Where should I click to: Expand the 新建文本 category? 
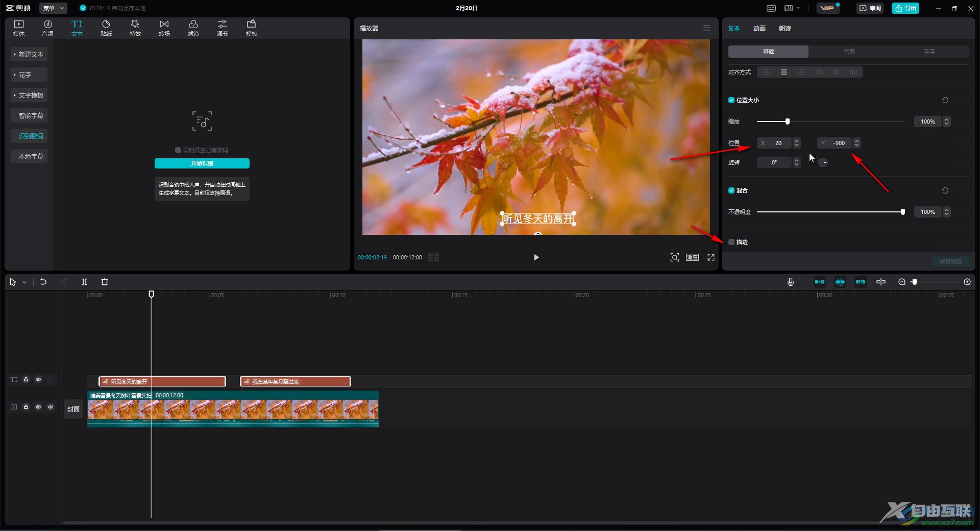tap(29, 54)
